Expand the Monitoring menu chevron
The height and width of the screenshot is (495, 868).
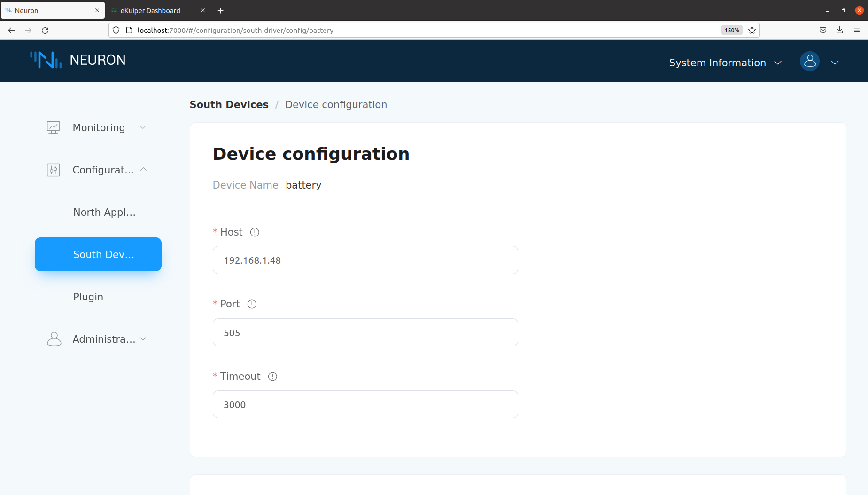tap(143, 127)
